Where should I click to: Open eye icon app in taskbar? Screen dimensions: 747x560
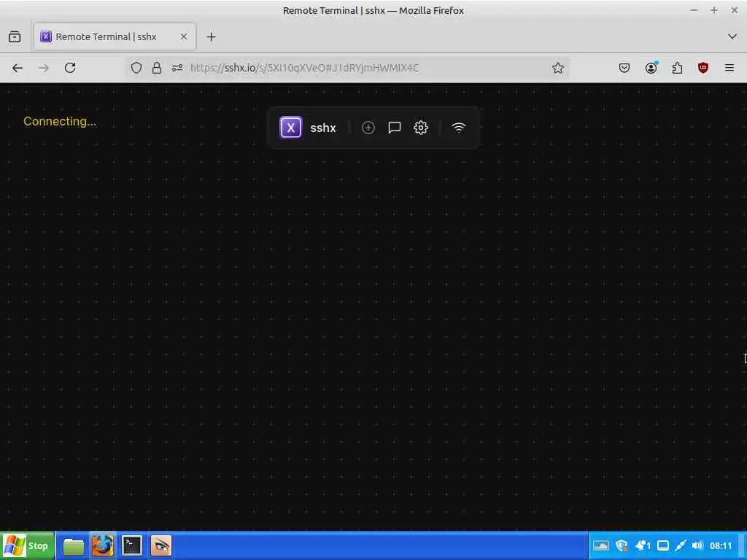point(161,545)
